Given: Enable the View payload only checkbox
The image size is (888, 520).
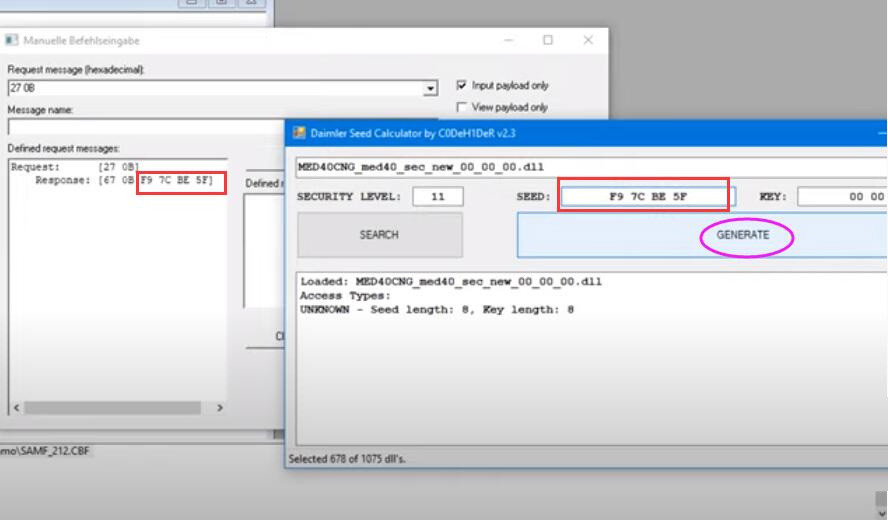Looking at the screenshot, I should coord(462,107).
